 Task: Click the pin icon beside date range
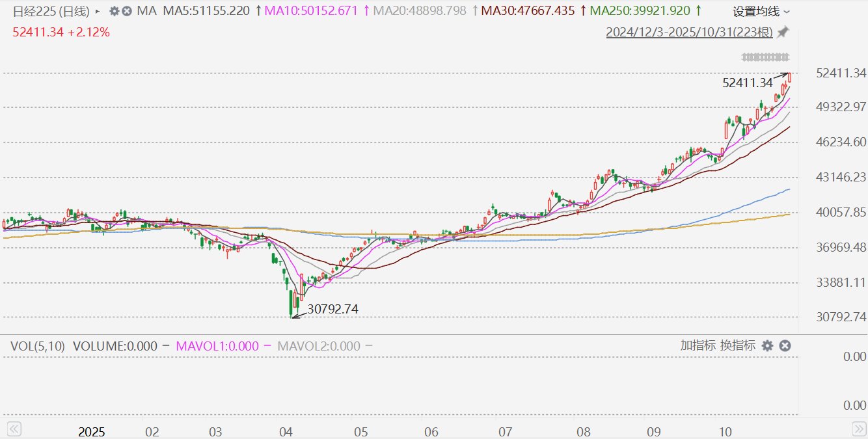tap(783, 32)
